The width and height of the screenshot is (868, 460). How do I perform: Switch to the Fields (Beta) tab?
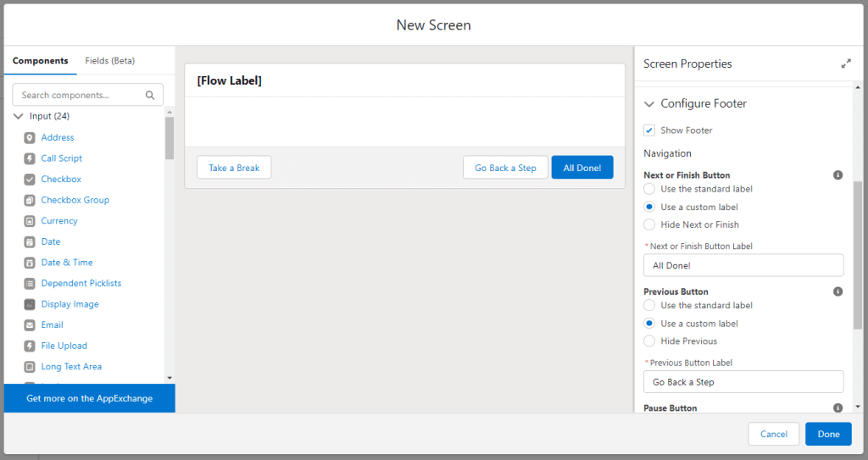[x=109, y=60]
